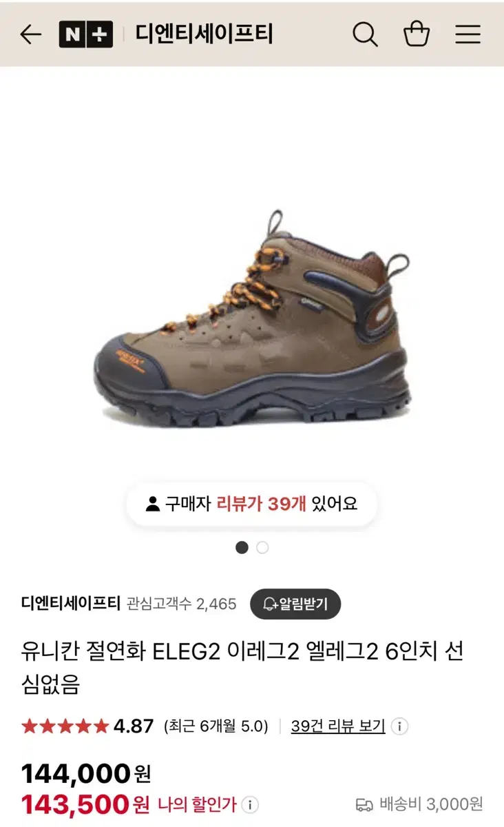Select the second image pagination dot
504x827 pixels.
262,547
